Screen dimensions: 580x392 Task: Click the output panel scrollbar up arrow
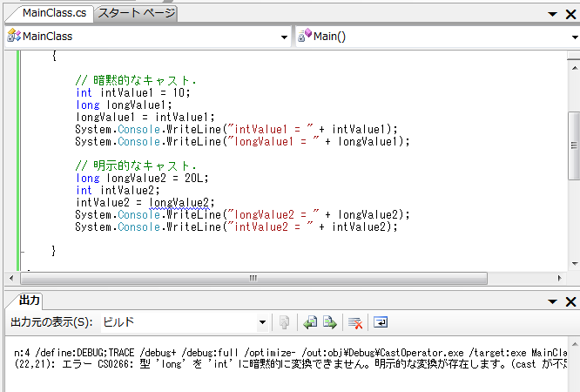tap(575, 344)
